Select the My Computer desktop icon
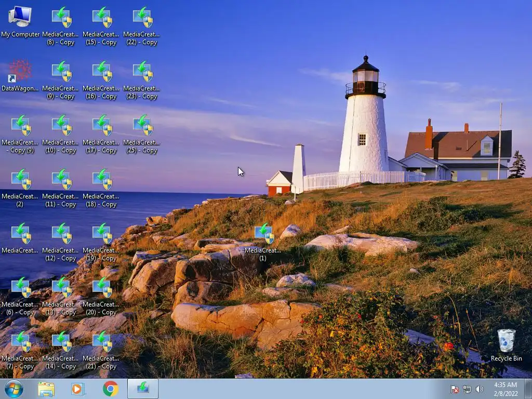532x399 pixels. pyautogui.click(x=20, y=22)
